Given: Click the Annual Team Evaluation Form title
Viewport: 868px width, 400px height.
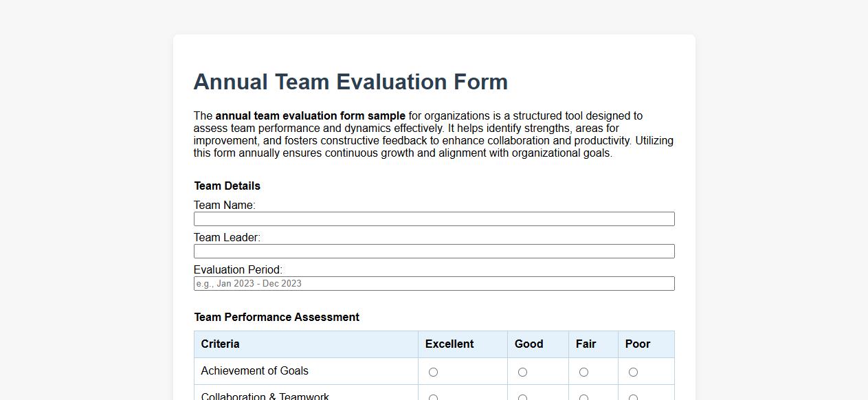Looking at the screenshot, I should (x=350, y=82).
